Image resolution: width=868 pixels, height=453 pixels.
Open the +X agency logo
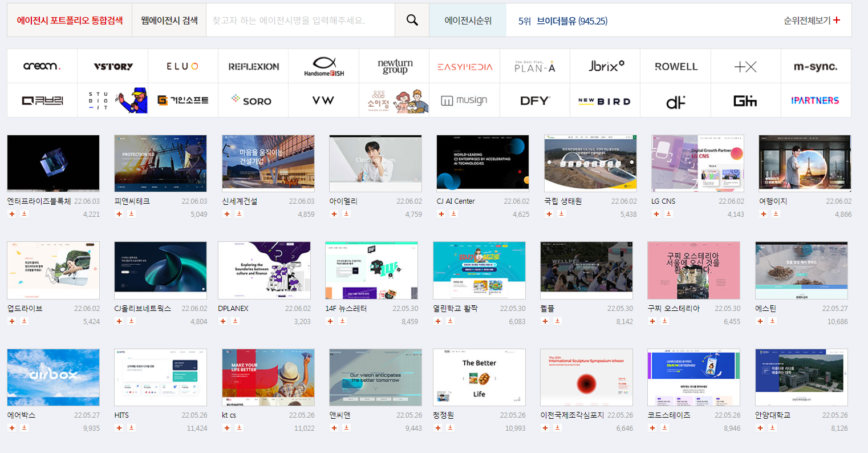point(746,66)
